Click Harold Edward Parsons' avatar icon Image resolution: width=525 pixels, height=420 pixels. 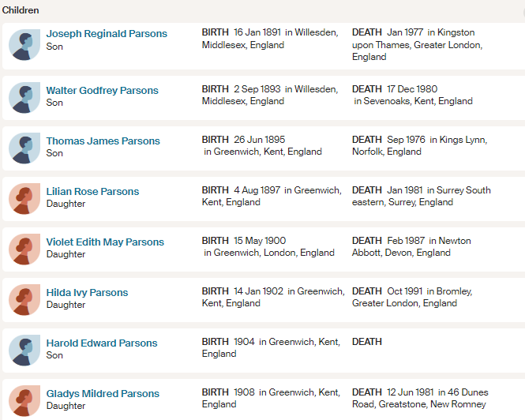[x=24, y=351]
